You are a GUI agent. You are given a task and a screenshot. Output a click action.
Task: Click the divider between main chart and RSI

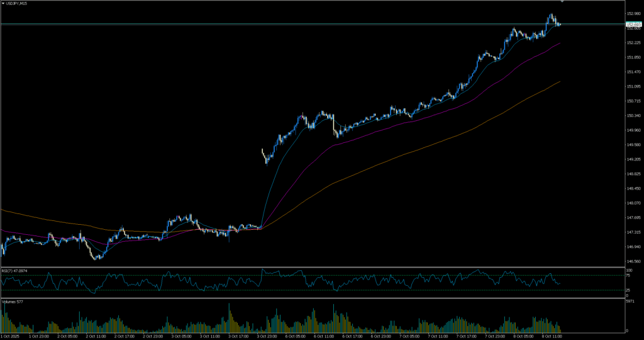pos(314,268)
